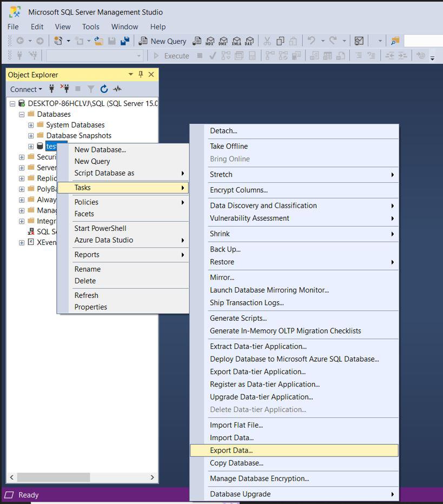Open the Tools menu
This screenshot has height=504, width=443.
91,26
